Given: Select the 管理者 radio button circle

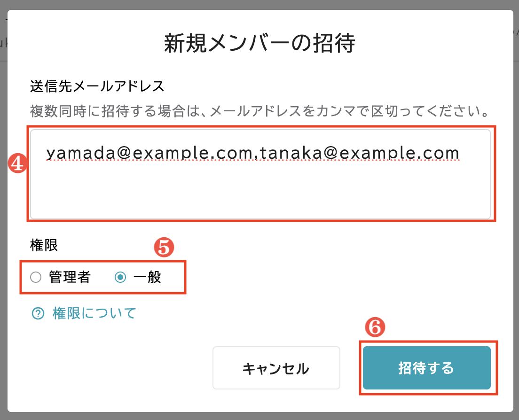Looking at the screenshot, I should tap(36, 278).
